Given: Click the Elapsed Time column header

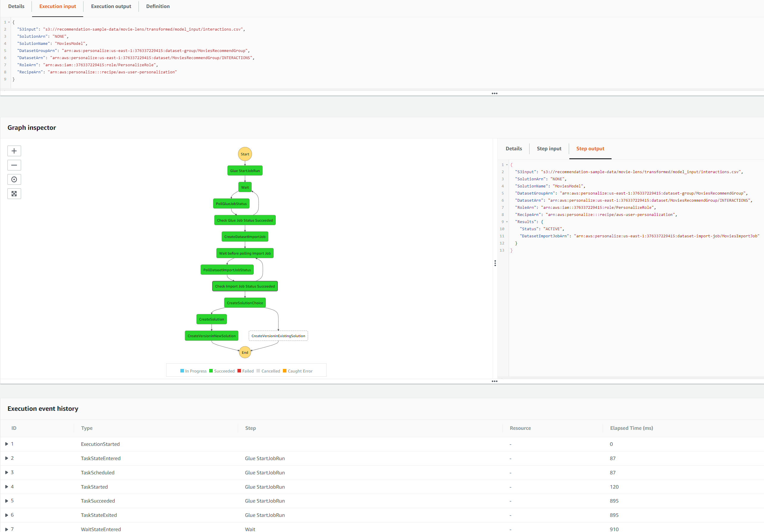Looking at the screenshot, I should pyautogui.click(x=631, y=428).
